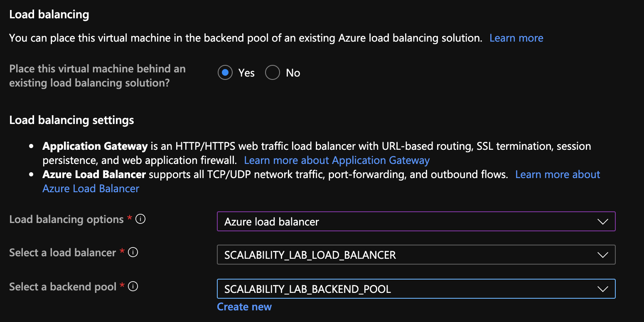Select the Yes radio button
Screen dimensions: 644x322
click(225, 73)
